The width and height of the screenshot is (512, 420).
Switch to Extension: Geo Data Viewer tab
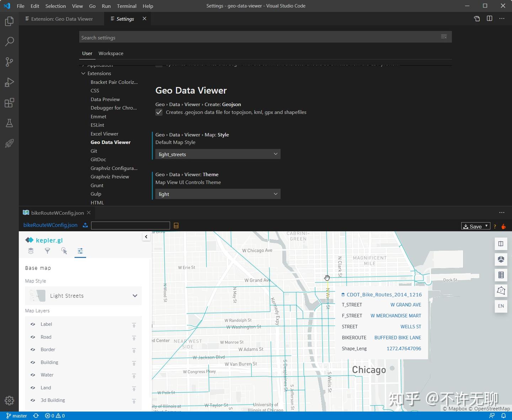(x=62, y=19)
